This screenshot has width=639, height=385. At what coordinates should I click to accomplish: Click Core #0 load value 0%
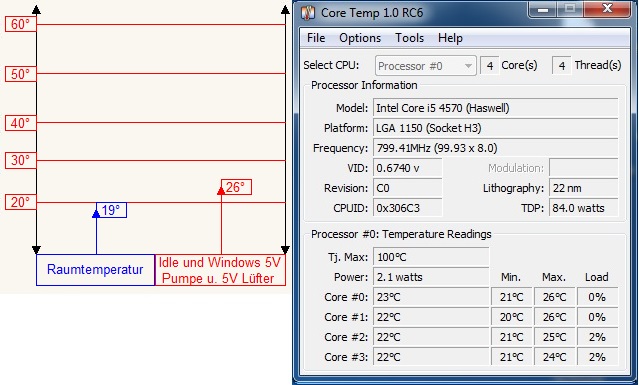[597, 297]
